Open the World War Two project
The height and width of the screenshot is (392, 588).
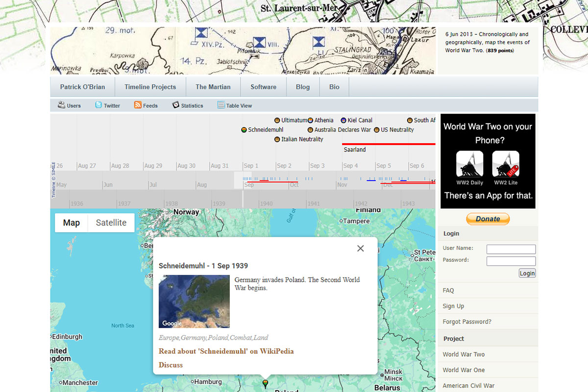click(x=464, y=354)
